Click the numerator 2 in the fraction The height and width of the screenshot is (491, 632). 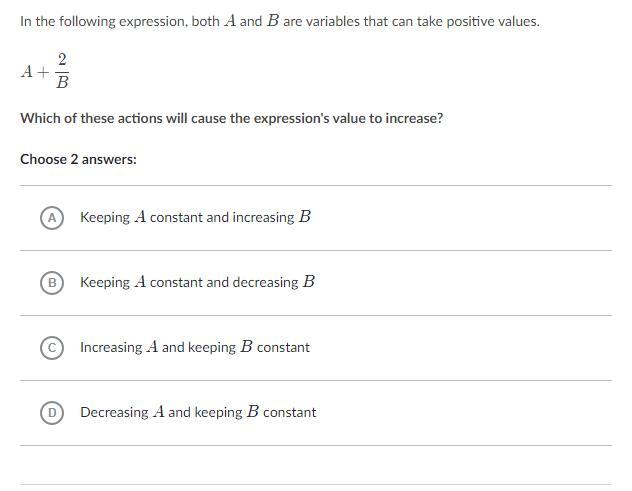[62, 60]
